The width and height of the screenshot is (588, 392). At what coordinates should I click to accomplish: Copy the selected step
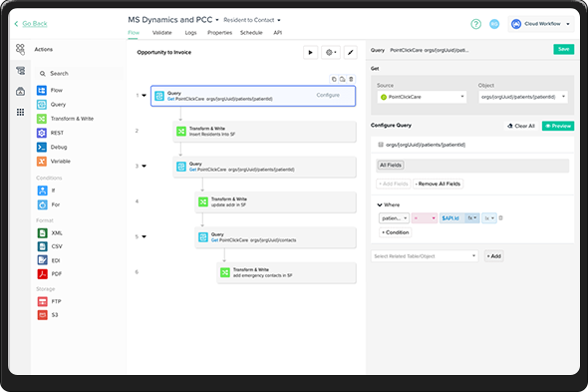coord(334,79)
